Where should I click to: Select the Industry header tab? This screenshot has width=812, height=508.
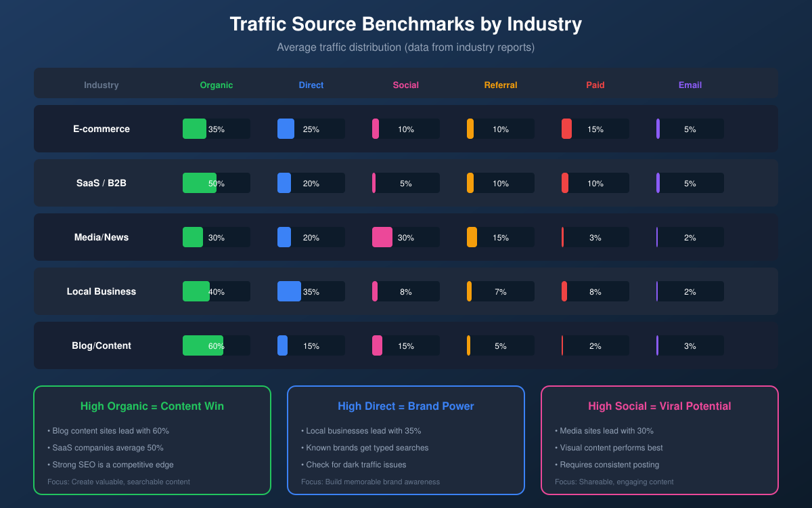pyautogui.click(x=101, y=85)
